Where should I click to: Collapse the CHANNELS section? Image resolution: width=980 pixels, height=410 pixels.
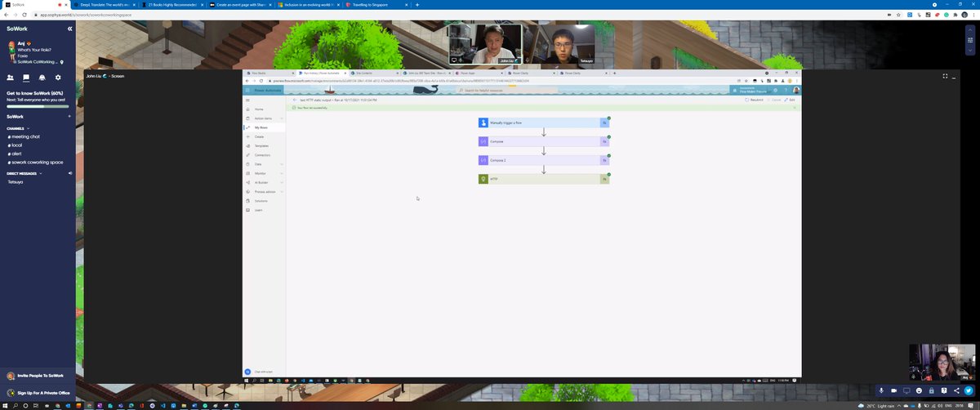(x=28, y=128)
